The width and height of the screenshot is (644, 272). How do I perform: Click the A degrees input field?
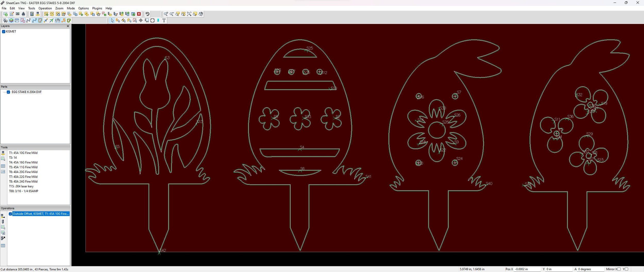[x=590, y=269]
